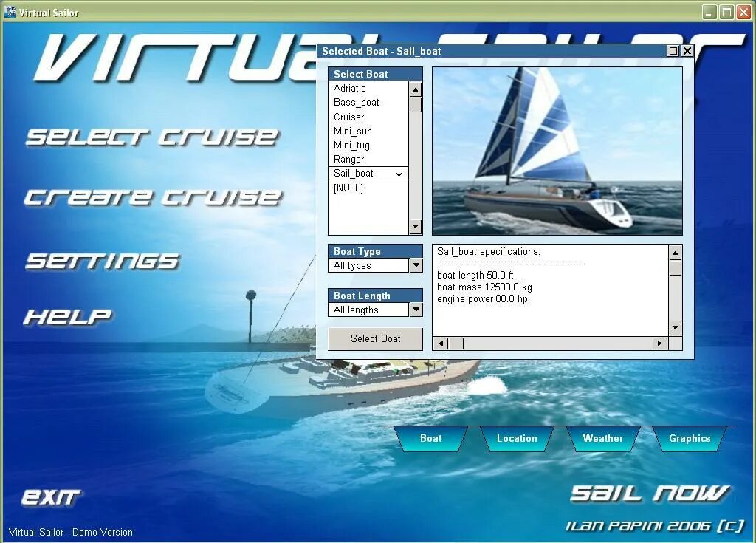The image size is (756, 543).
Task: Click the All lengths combo field
Action: tap(369, 310)
